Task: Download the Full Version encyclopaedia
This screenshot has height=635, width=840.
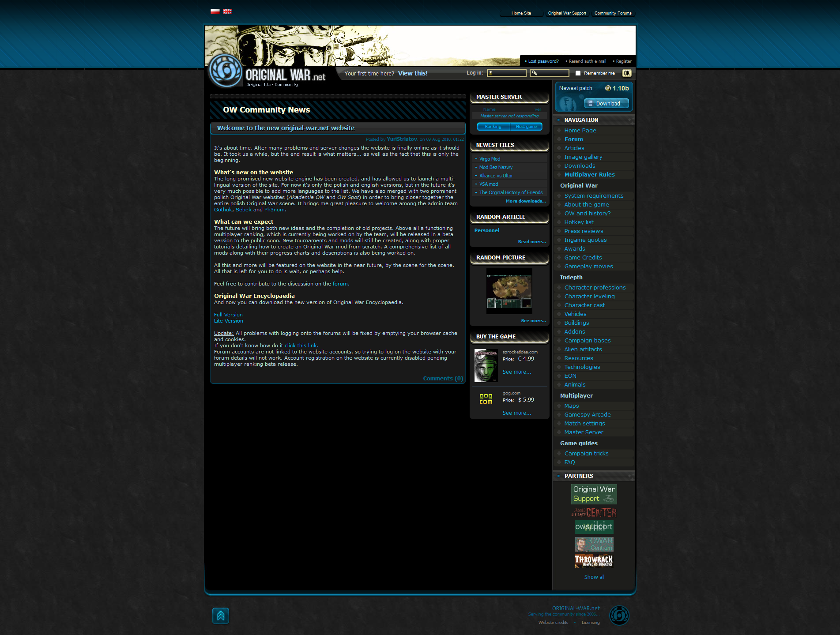Action: pos(228,315)
